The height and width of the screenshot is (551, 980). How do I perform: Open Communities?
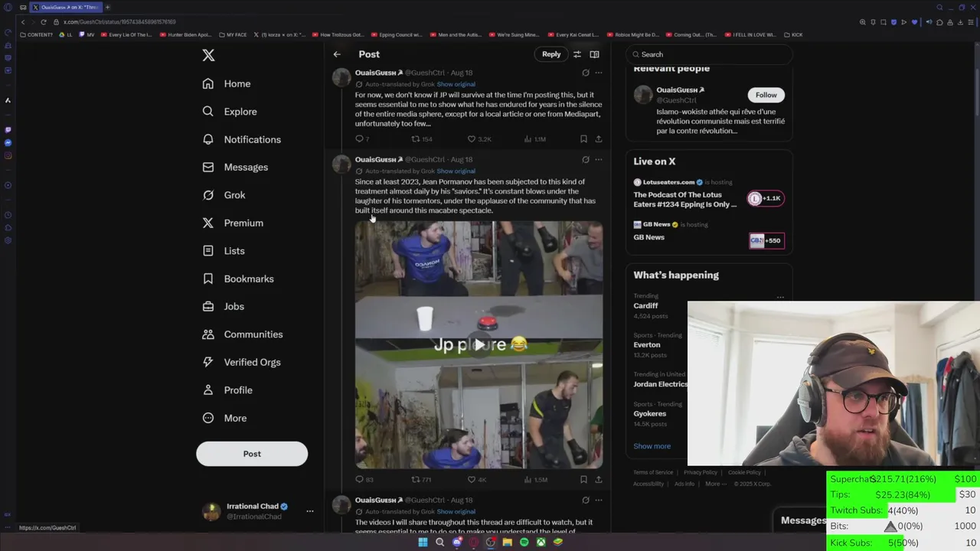pos(243,334)
